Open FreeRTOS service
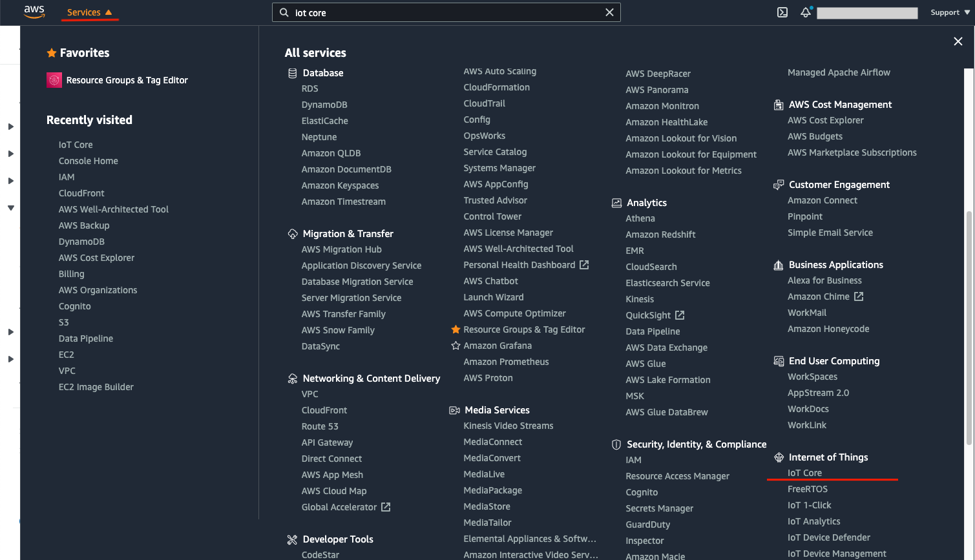 click(x=808, y=489)
